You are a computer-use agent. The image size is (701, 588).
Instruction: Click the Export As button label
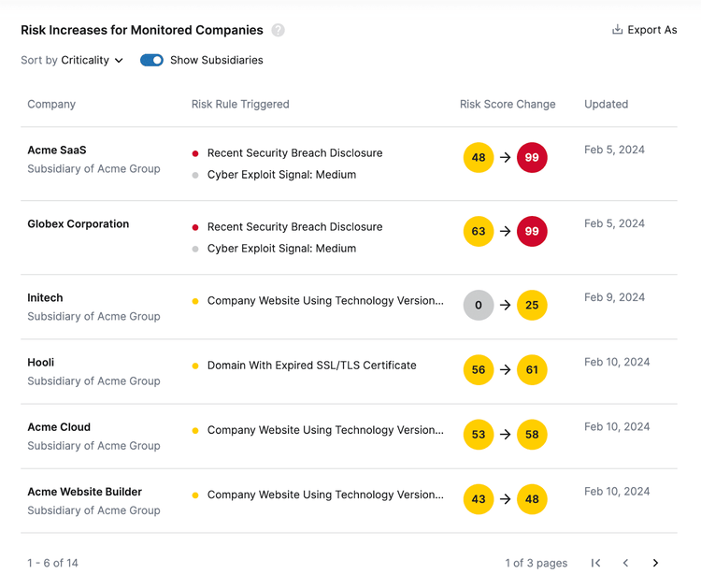pos(651,30)
